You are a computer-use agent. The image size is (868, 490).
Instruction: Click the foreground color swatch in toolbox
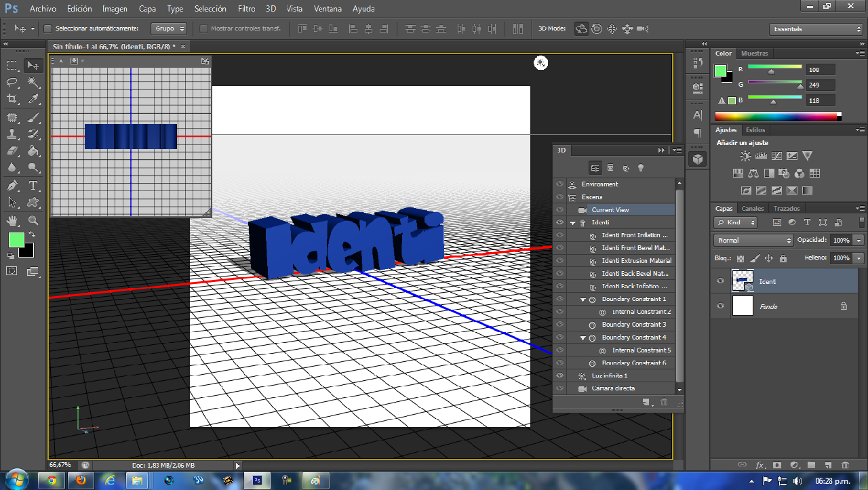coord(16,239)
